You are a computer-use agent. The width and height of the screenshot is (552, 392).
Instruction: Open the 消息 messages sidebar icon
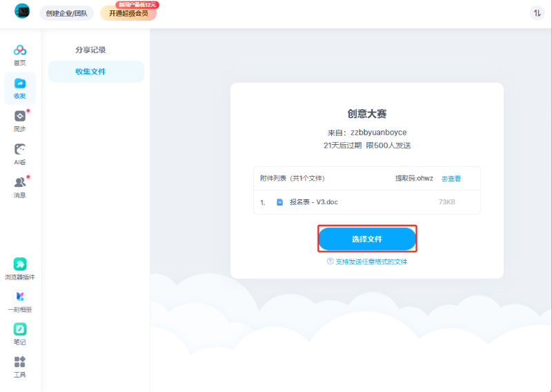point(20,183)
